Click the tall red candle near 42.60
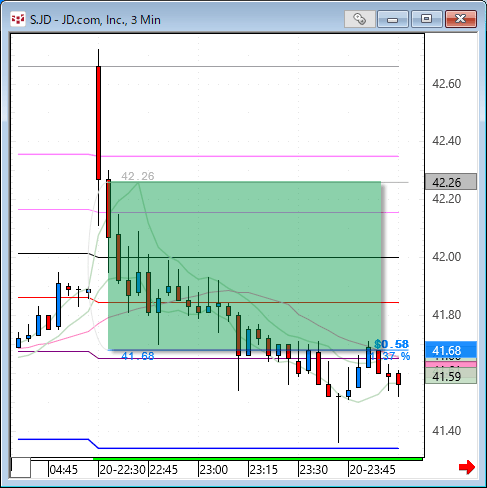This screenshot has height=488, width=487. click(98, 123)
